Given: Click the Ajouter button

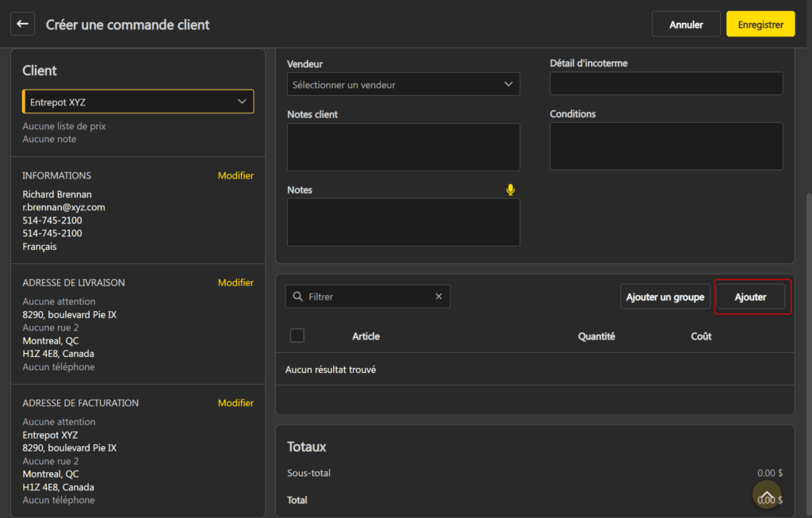Looking at the screenshot, I should coord(750,297).
